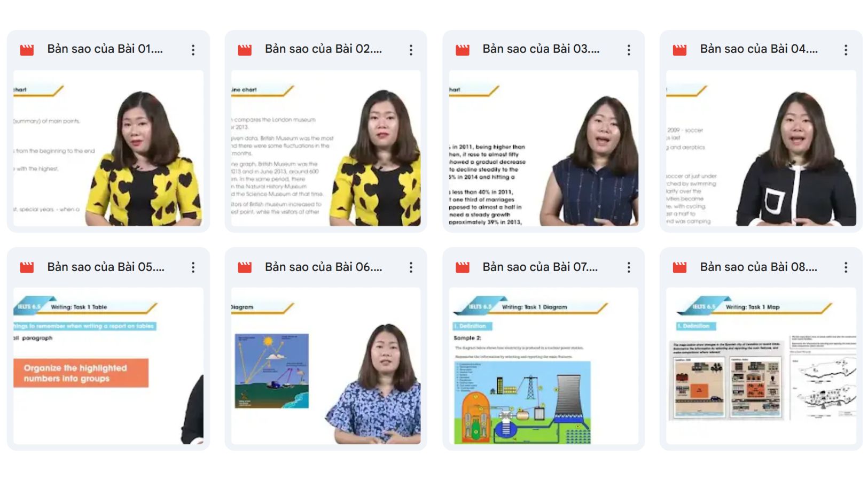
Task: Open more options menu for Bài 08
Action: (x=846, y=267)
